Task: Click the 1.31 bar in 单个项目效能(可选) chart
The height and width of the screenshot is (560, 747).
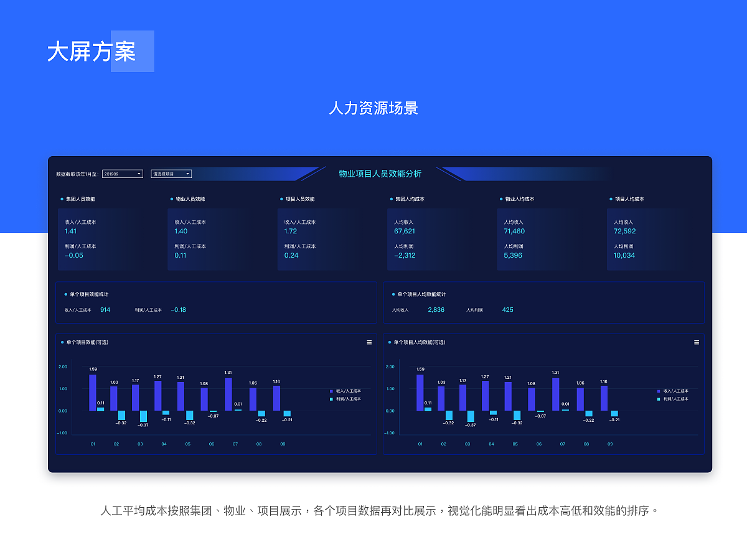Action: [x=228, y=394]
